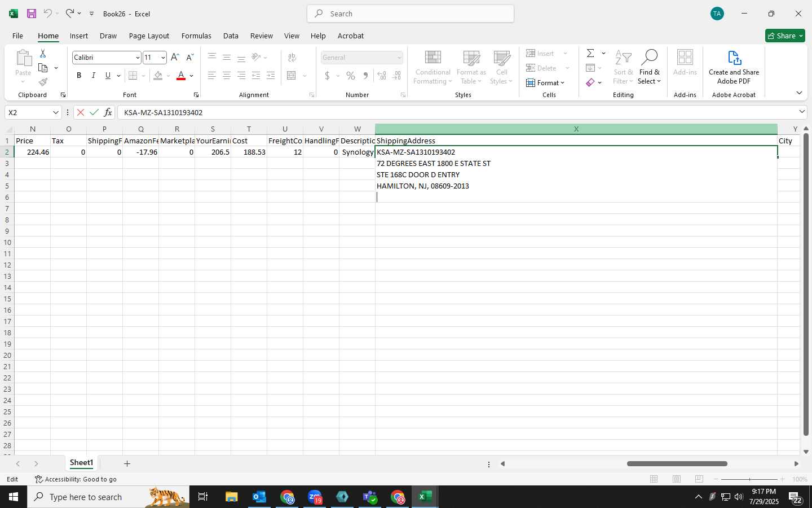Image resolution: width=812 pixels, height=508 pixels.
Task: Apply bottom align to cell
Action: pyautogui.click(x=241, y=58)
